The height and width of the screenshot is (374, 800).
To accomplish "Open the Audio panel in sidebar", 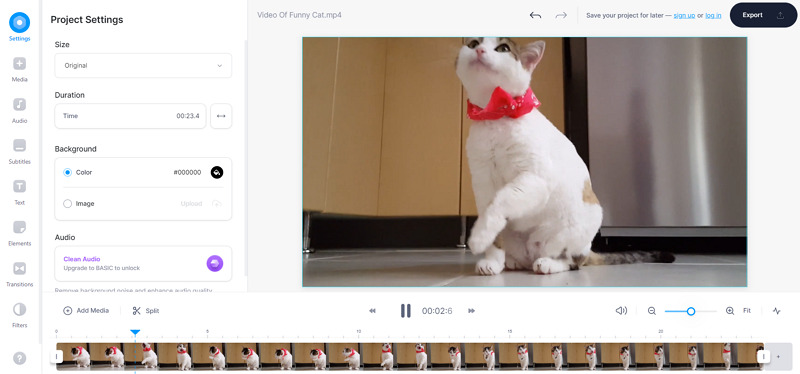I will (19, 110).
